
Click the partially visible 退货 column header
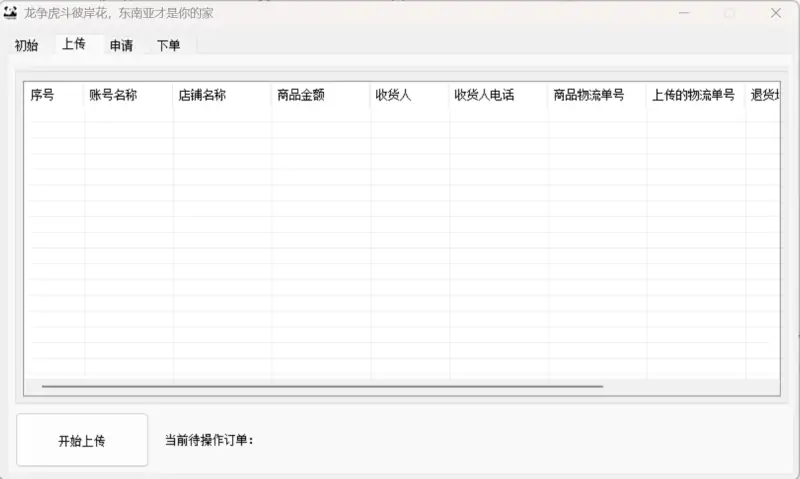pos(762,96)
